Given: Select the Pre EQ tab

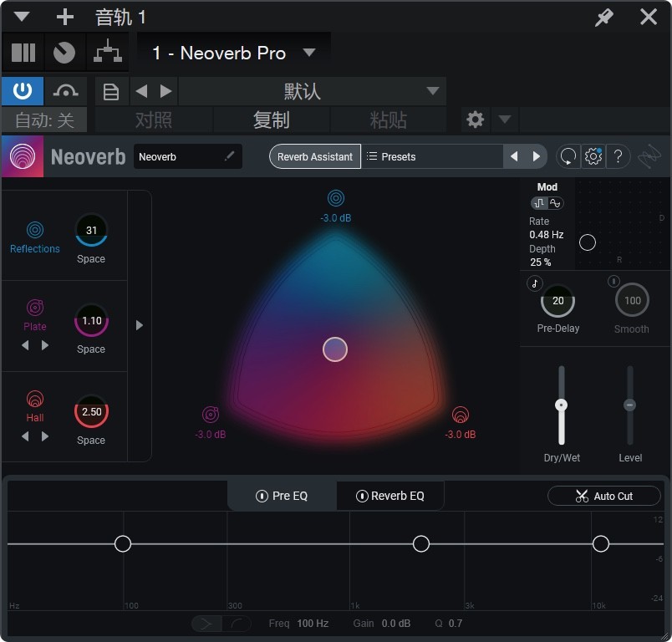Looking at the screenshot, I should click(282, 495).
